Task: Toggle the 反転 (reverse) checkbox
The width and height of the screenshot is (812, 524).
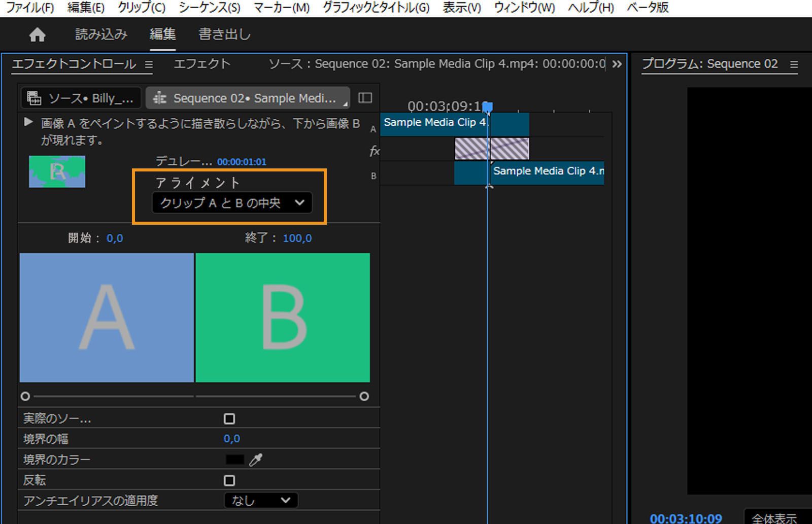Action: [229, 480]
